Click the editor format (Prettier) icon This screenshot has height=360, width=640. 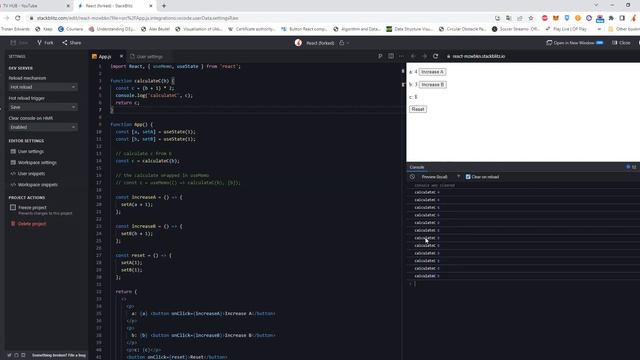(380, 56)
